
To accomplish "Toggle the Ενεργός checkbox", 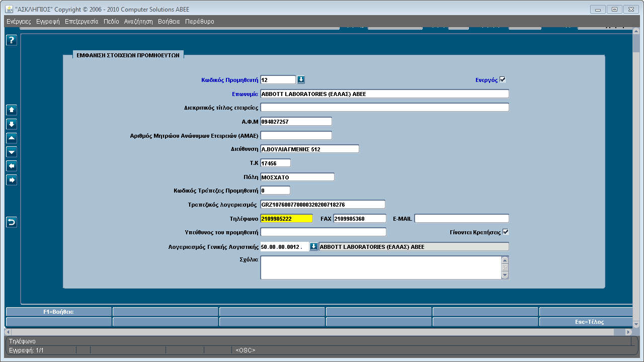I will pos(503,79).
